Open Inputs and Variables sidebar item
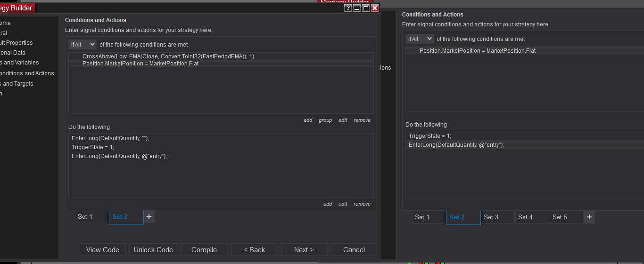 click(19, 63)
